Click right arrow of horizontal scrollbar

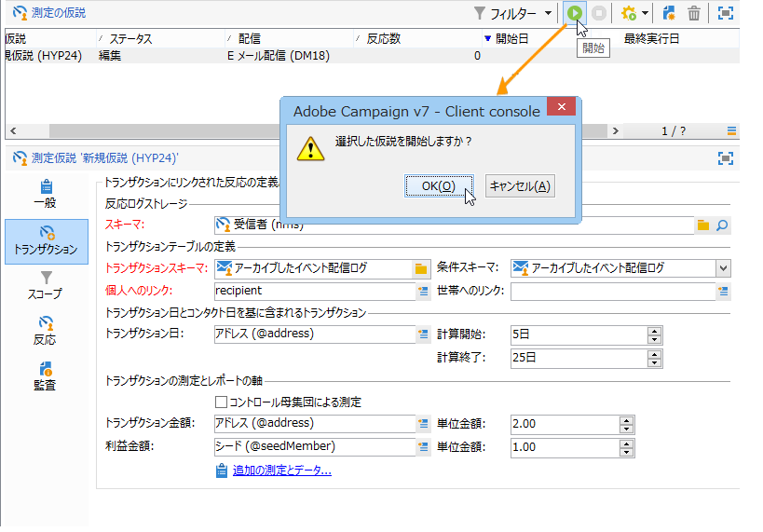tap(615, 130)
